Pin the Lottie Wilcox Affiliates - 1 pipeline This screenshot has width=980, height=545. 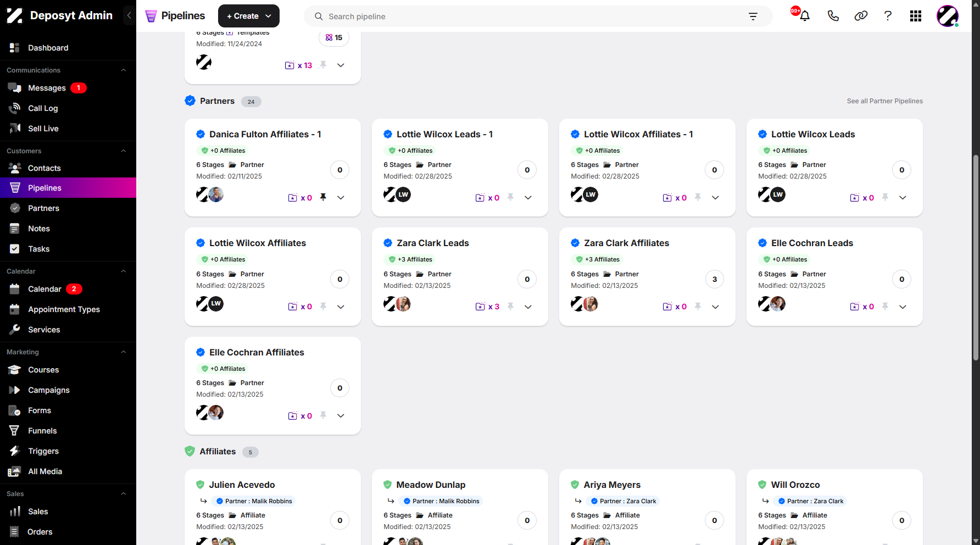pos(698,197)
